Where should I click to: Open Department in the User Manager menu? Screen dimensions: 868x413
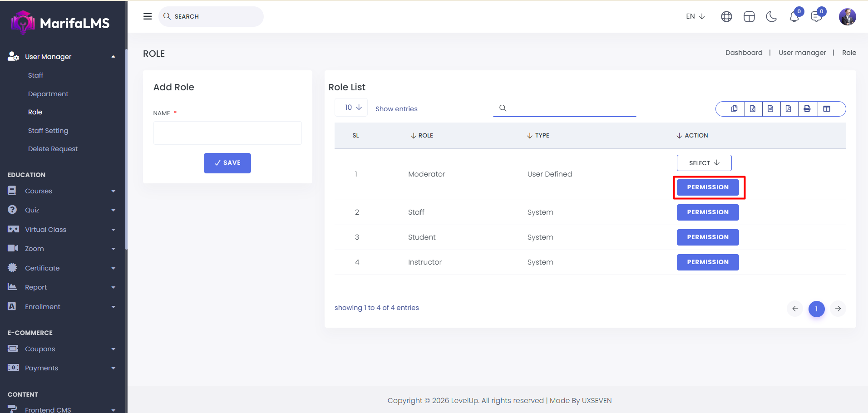coord(48,94)
